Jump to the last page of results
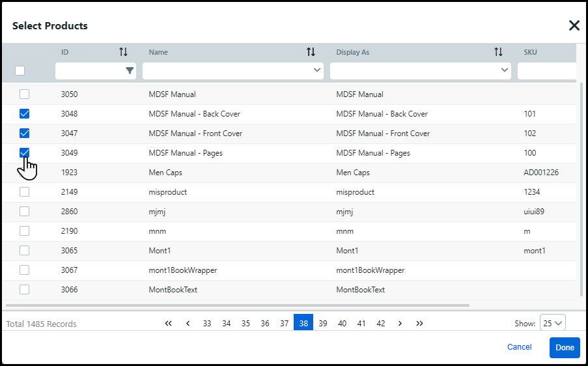 (419, 323)
